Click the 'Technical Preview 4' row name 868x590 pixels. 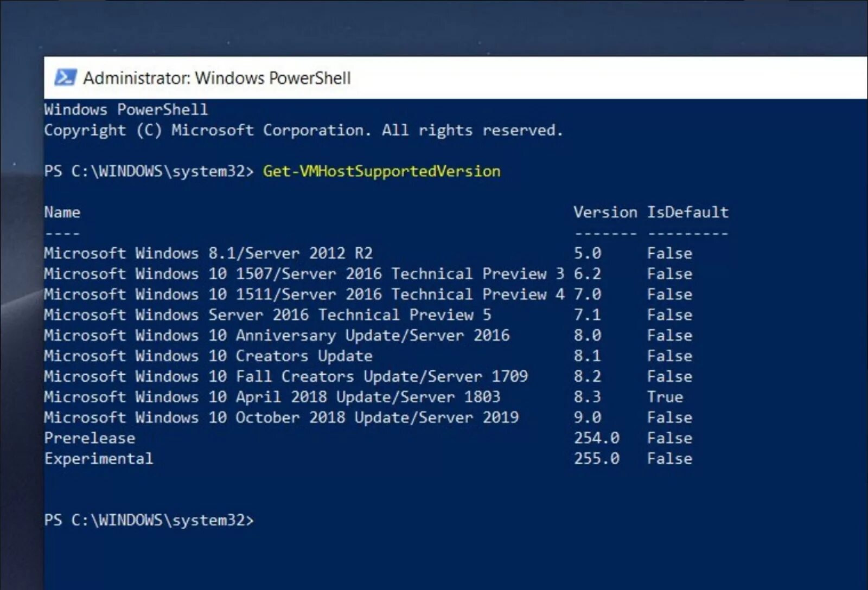tap(304, 294)
